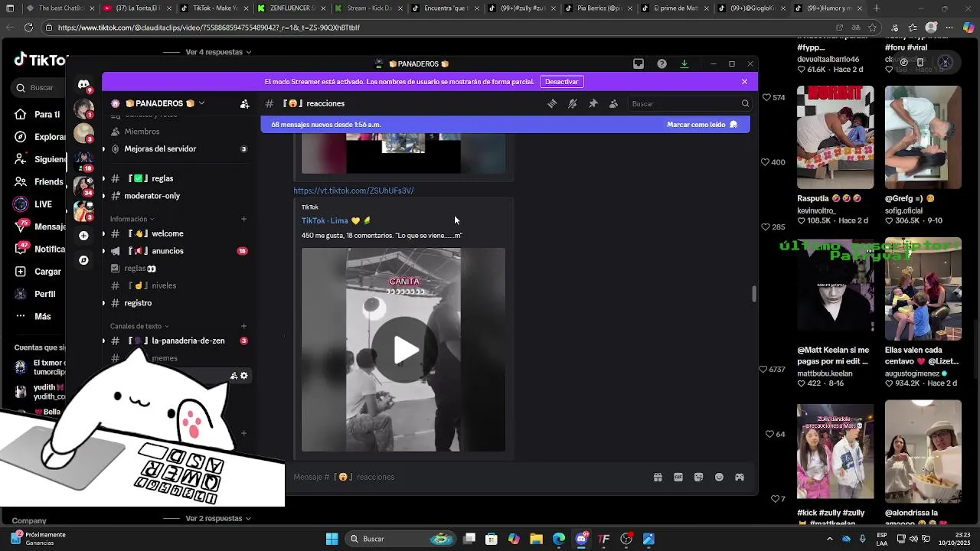This screenshot has height=551, width=980.
Task: Open the vt.tiktok.com link in chat
Action: (354, 191)
